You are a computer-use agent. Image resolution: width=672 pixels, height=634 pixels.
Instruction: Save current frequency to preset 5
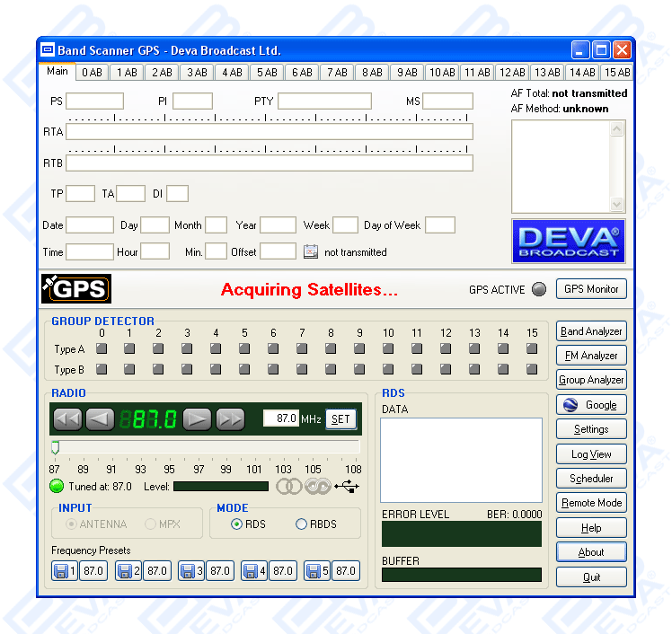[316, 570]
